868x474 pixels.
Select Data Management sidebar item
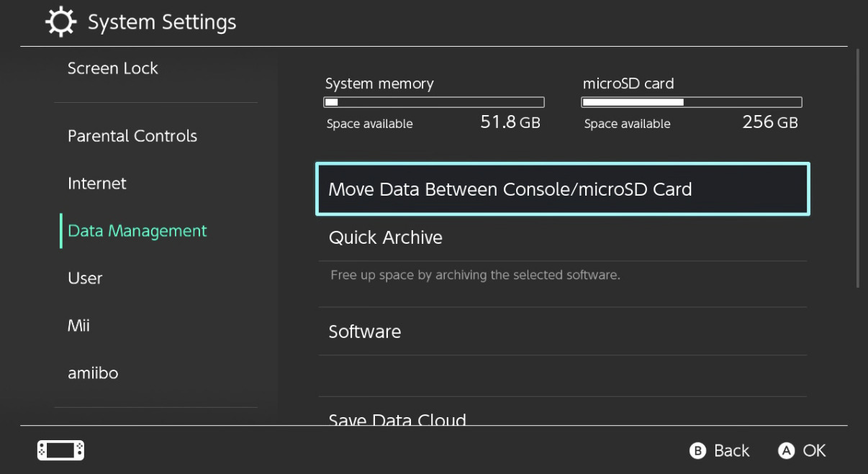pos(137,231)
